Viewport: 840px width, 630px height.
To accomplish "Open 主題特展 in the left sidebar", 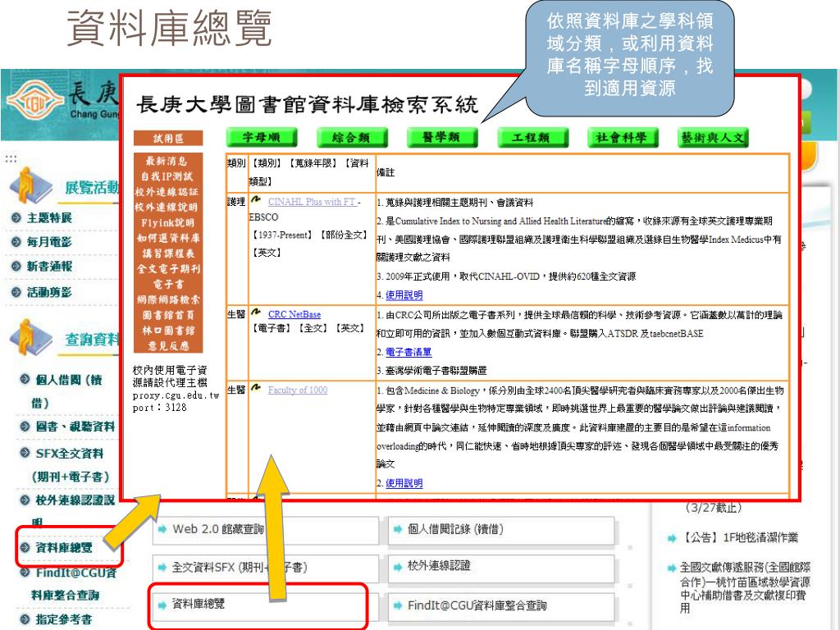I will pos(49,217).
